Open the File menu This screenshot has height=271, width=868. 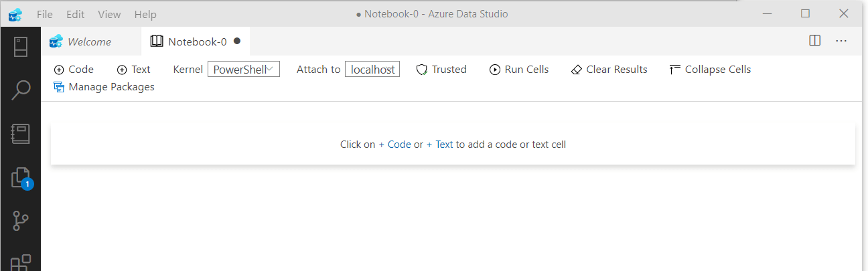(x=45, y=14)
